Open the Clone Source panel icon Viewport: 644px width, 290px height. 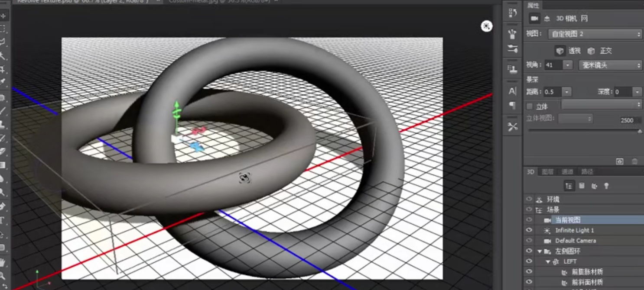(513, 69)
